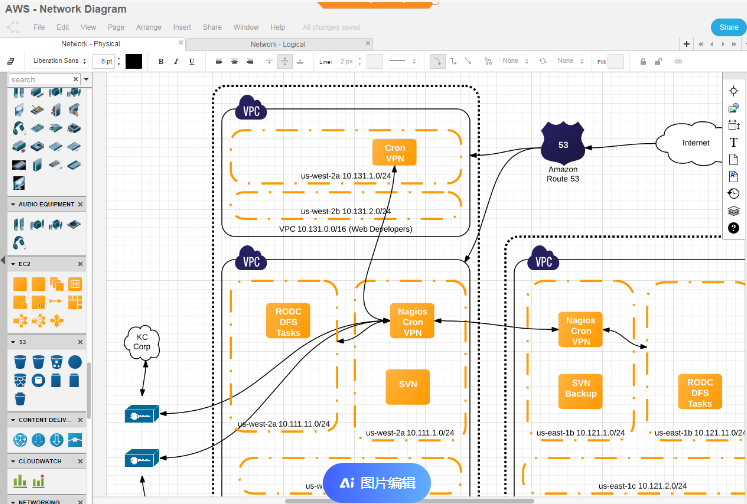Collapse the S3 shape section
747x504 pixels.
point(13,342)
